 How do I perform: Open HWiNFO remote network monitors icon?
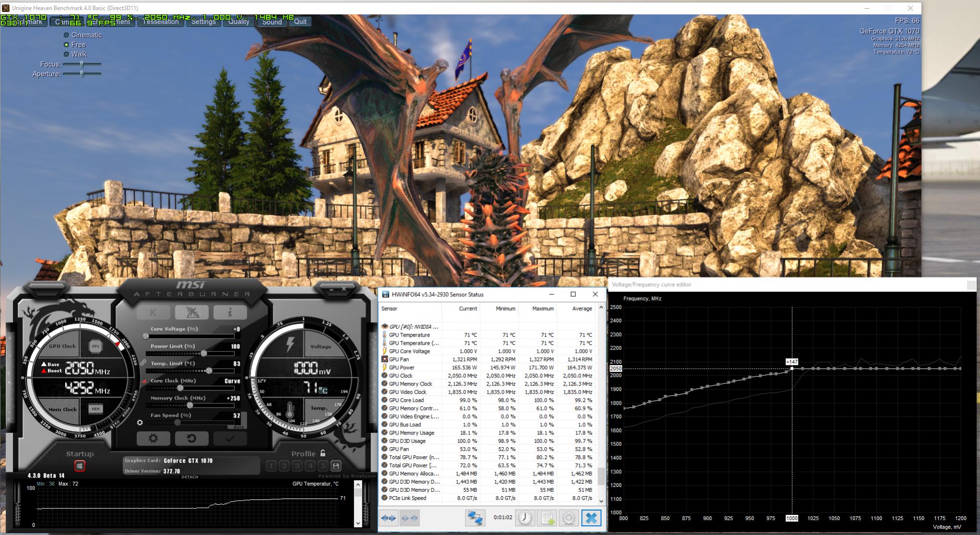[x=475, y=518]
